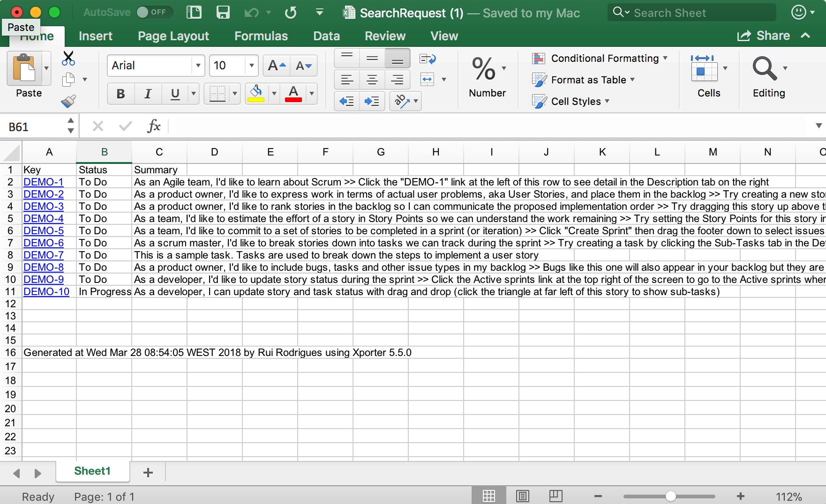Click the Search Sheet field
Image resolution: width=826 pixels, height=504 pixels.
tap(692, 13)
